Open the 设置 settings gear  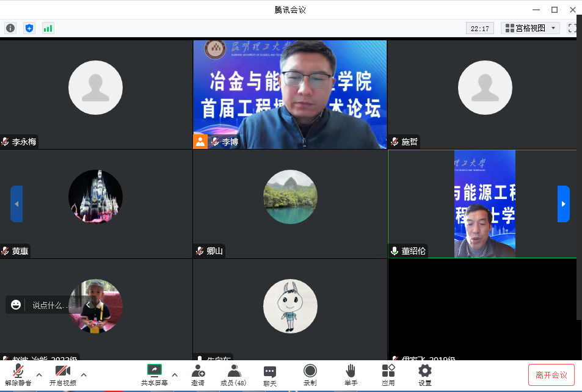(x=425, y=374)
